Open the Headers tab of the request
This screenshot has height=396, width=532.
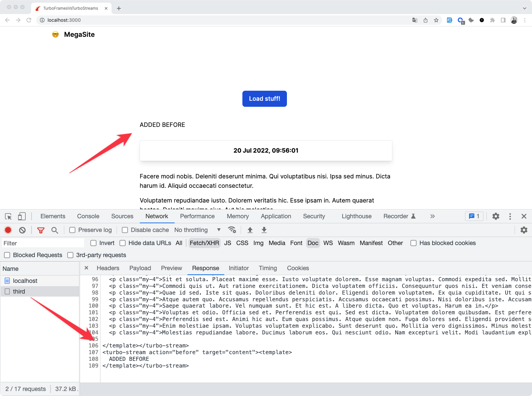[x=108, y=268]
